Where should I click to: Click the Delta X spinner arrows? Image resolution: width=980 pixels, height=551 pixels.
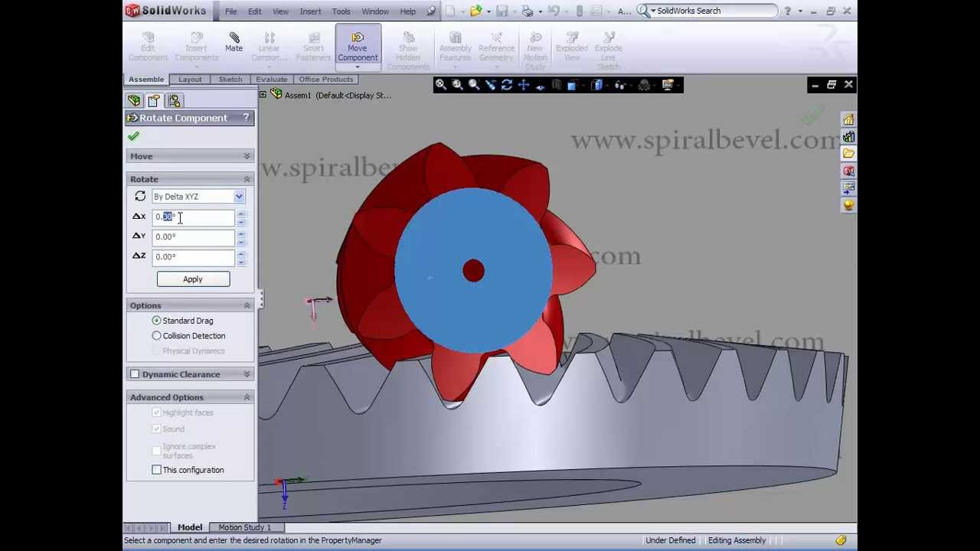pyautogui.click(x=241, y=218)
